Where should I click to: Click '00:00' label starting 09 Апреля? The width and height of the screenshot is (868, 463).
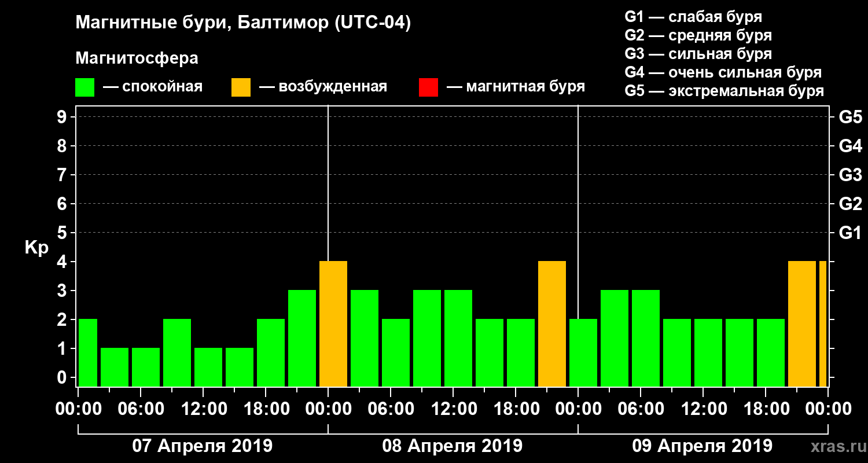pos(578,409)
